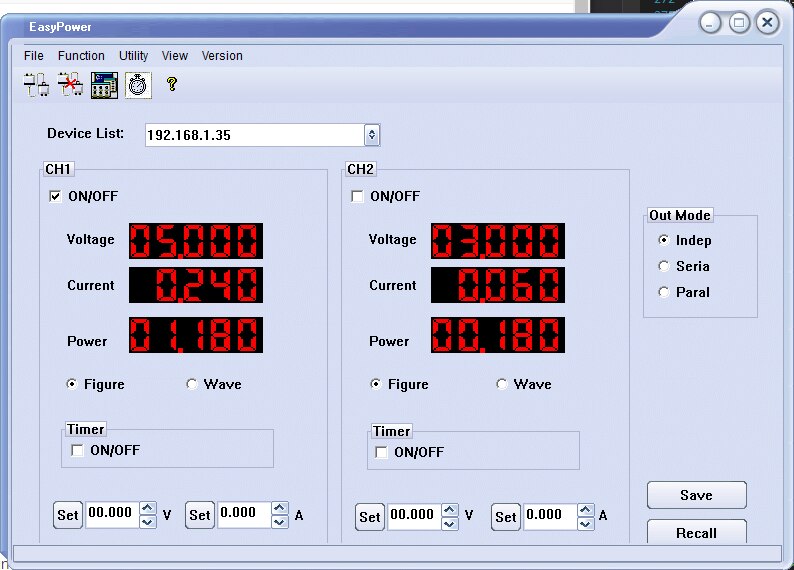Open the Function menu
Image resolution: width=794 pixels, height=570 pixels.
(x=81, y=56)
